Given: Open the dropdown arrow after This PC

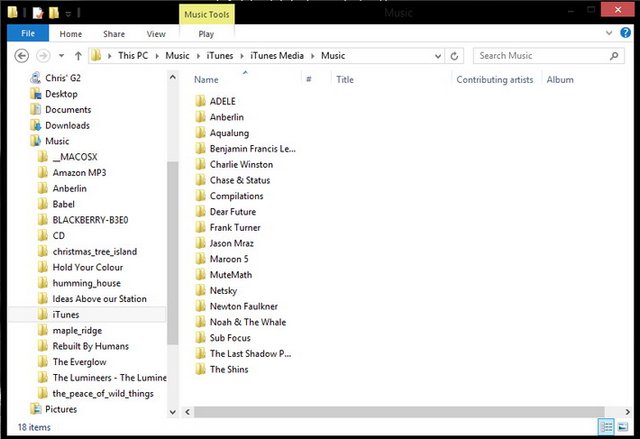Looking at the screenshot, I should pos(157,56).
